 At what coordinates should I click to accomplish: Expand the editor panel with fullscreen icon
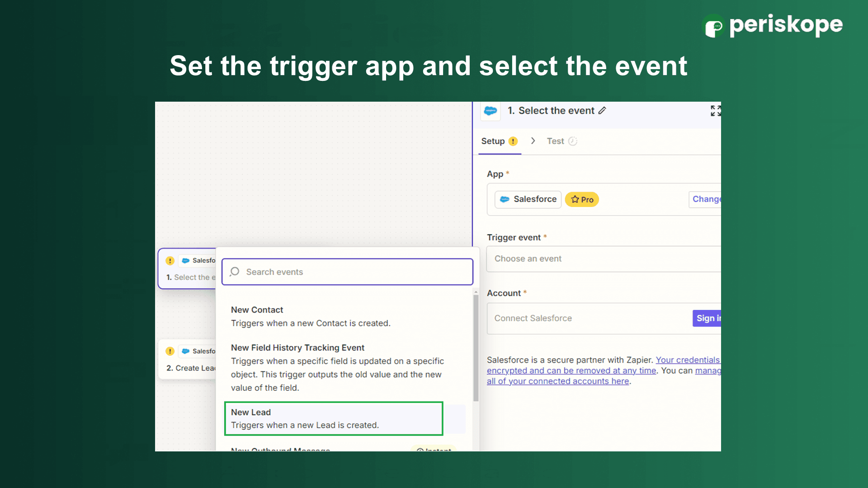click(x=715, y=111)
